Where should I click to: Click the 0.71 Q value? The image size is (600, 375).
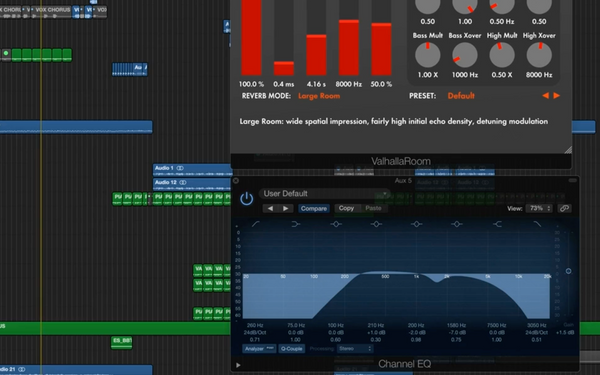(x=255, y=339)
